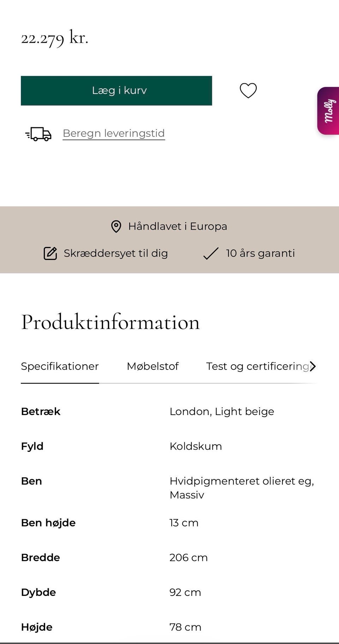339x644 pixels.
Task: Expand tabs with the right-facing chevron
Action: point(313,366)
